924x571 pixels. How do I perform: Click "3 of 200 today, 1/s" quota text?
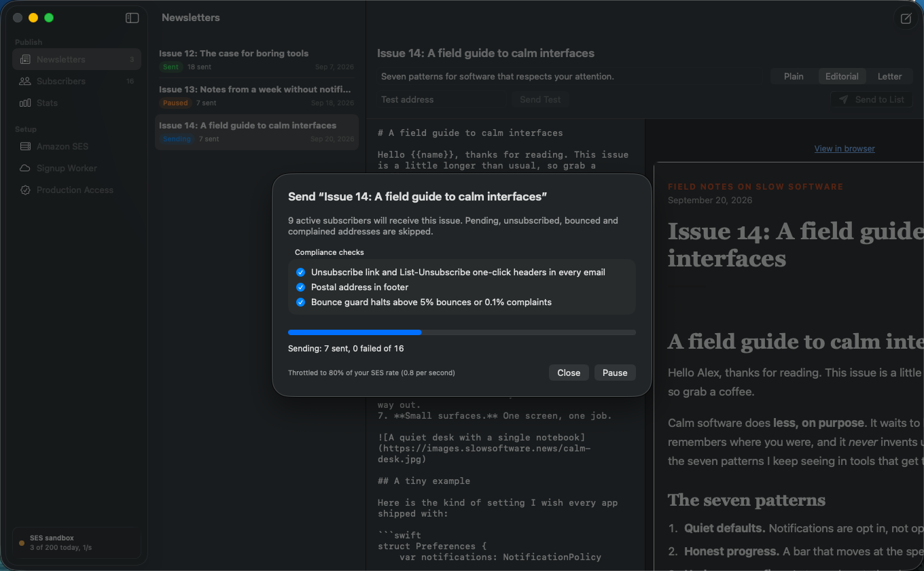tap(61, 547)
